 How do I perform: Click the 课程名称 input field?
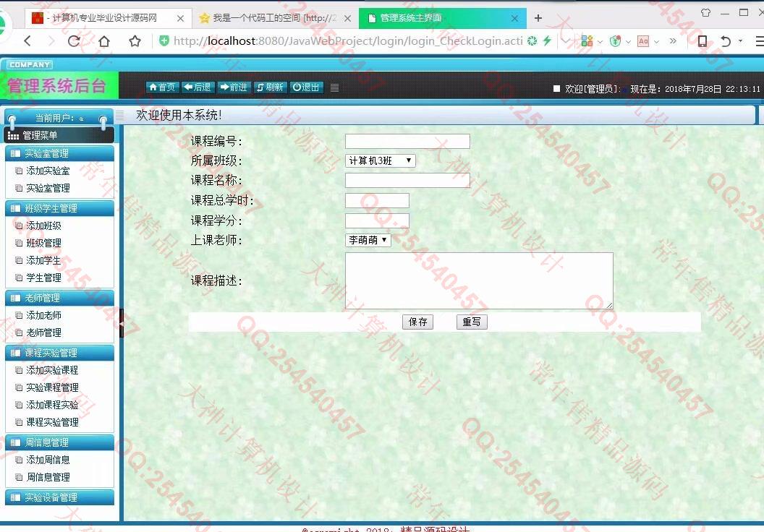pyautogui.click(x=407, y=181)
